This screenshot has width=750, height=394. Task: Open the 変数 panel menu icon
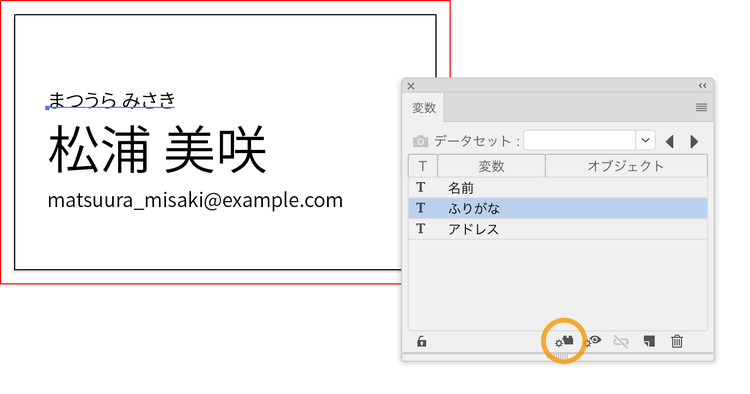coord(701,107)
